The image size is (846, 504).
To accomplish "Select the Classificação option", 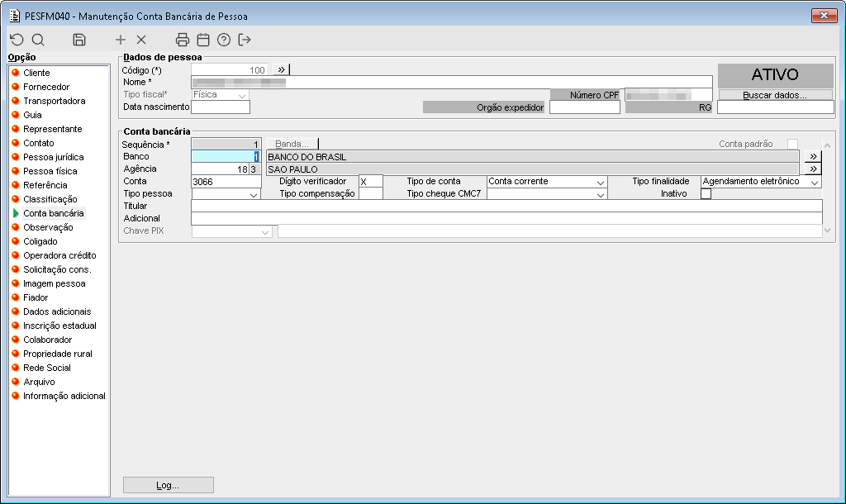I will click(x=50, y=199).
